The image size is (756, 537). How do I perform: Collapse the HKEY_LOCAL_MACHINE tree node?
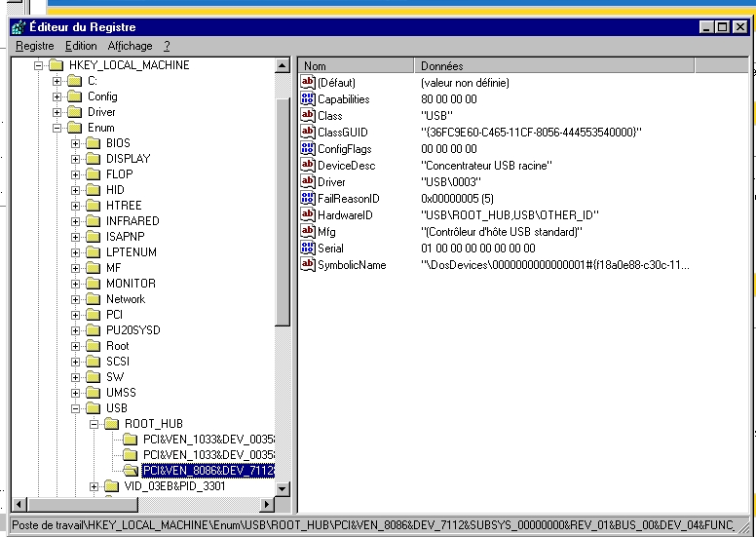38,65
